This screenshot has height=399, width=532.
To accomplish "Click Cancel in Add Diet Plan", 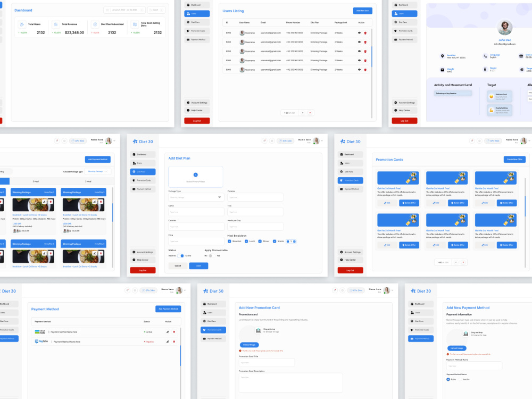I will [x=178, y=265].
